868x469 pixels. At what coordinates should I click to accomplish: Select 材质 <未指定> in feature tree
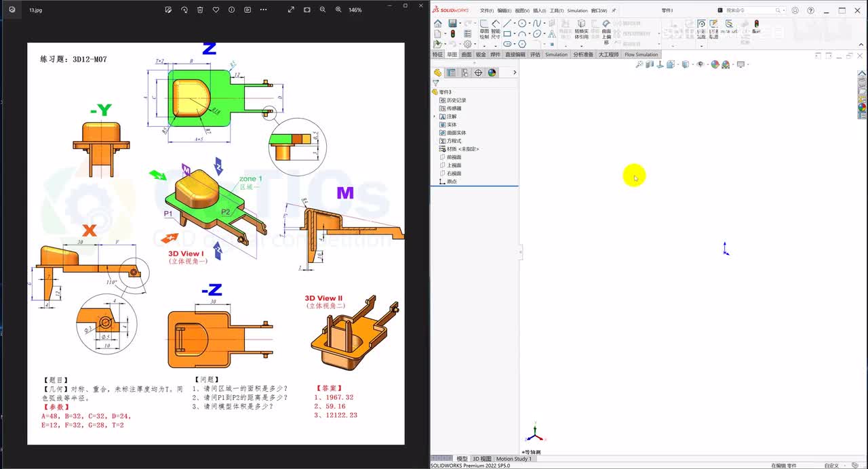459,149
